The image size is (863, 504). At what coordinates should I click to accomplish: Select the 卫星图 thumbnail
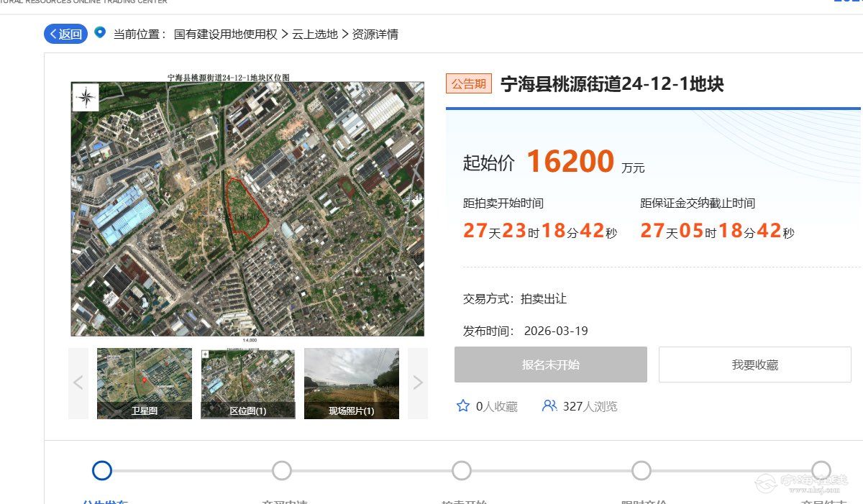point(145,383)
